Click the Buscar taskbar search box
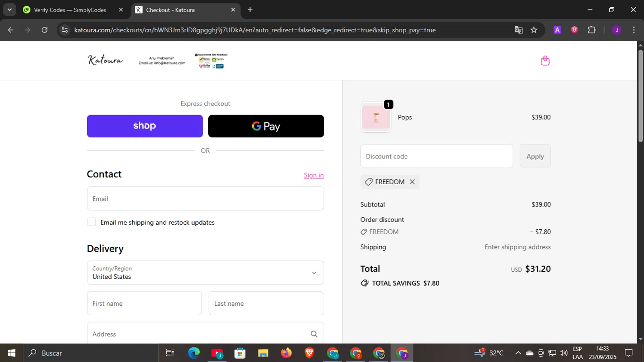644x362 pixels. [x=91, y=353]
